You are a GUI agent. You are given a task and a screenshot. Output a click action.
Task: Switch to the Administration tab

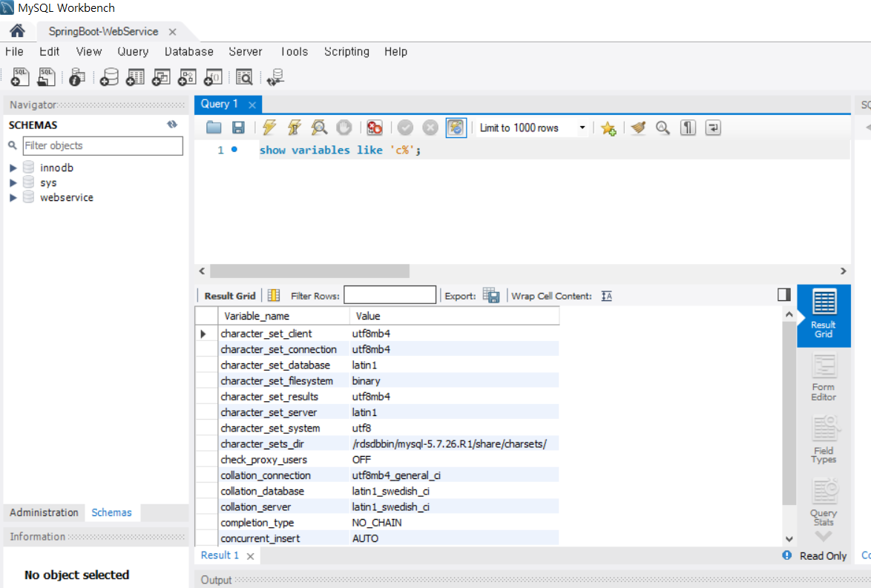pyautogui.click(x=44, y=512)
